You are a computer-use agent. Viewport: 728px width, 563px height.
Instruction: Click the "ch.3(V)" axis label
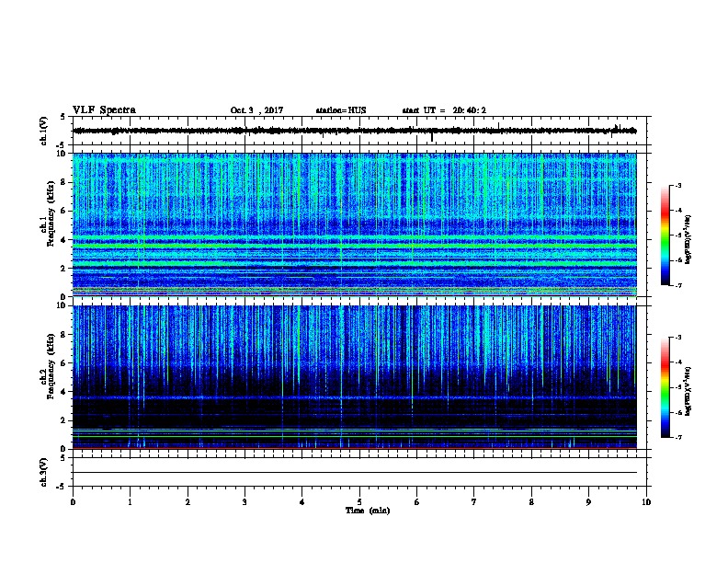pyautogui.click(x=44, y=472)
